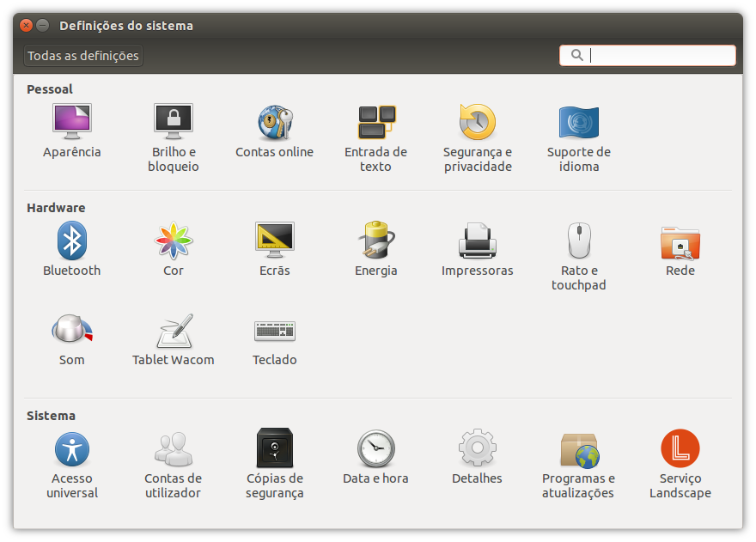
Task: Click the search input field
Action: tap(648, 56)
